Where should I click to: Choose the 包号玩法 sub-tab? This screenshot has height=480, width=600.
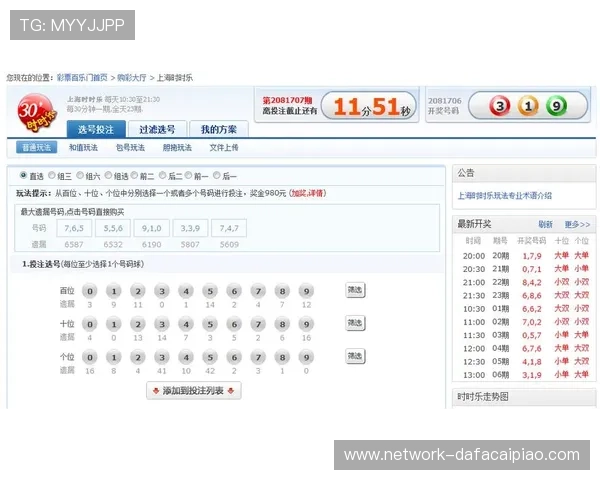[x=130, y=147]
